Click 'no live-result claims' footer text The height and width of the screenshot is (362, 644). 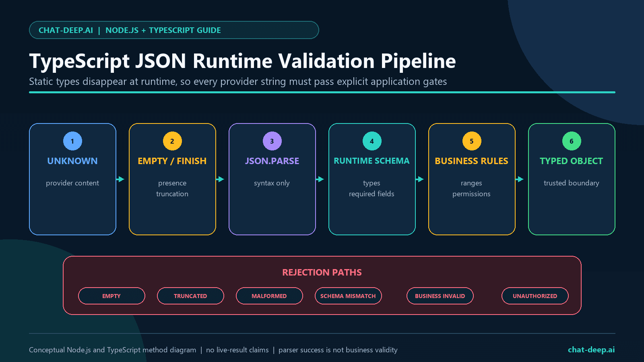(237, 350)
